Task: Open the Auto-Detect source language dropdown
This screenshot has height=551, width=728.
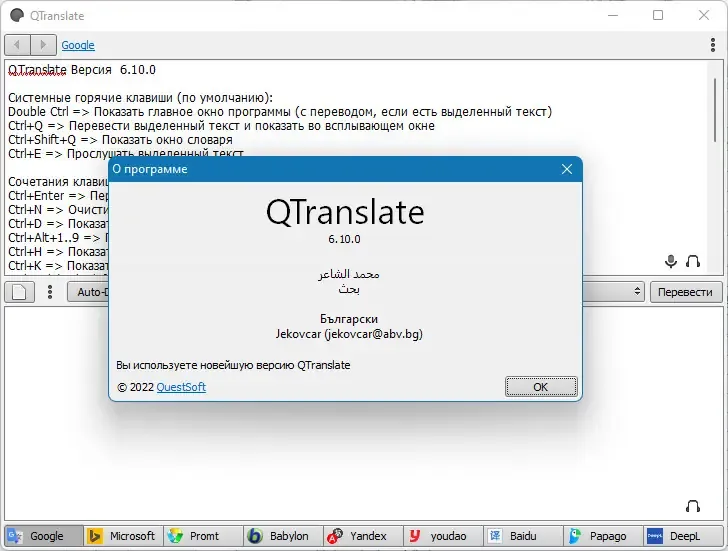Action: coord(88,292)
